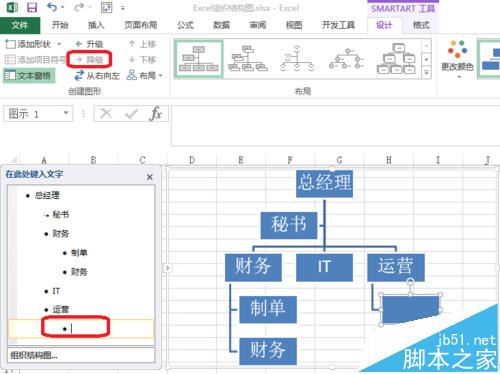
Task: Click the 升级 promote button
Action: (x=89, y=44)
